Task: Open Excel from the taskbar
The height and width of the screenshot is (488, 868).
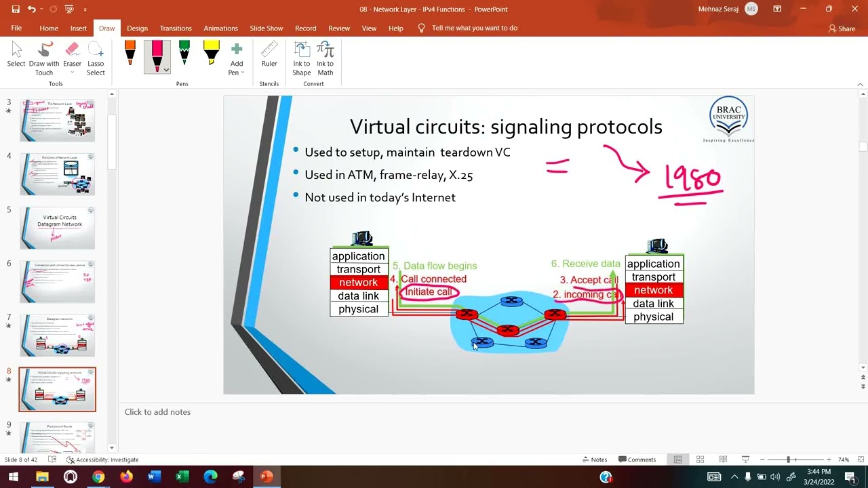Action: pyautogui.click(x=182, y=477)
